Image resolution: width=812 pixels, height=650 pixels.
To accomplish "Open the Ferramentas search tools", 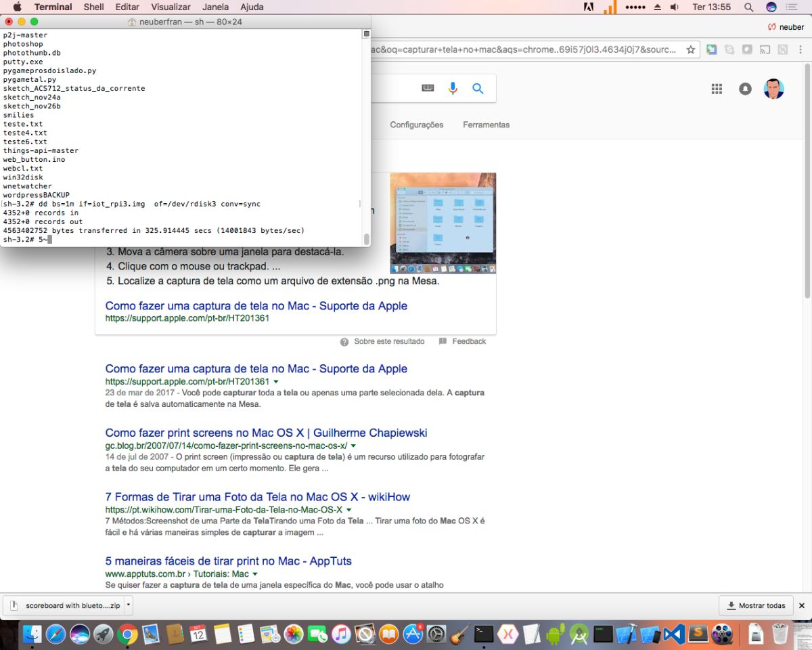I will 487,125.
